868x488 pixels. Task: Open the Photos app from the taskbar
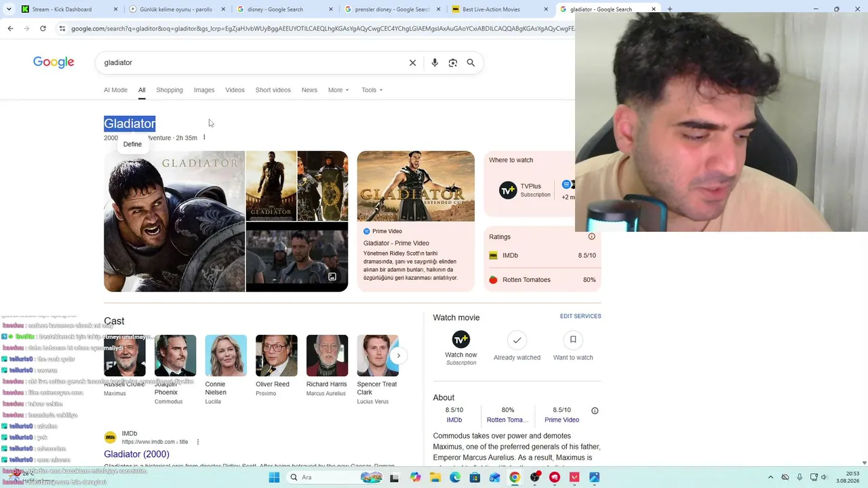595,477
